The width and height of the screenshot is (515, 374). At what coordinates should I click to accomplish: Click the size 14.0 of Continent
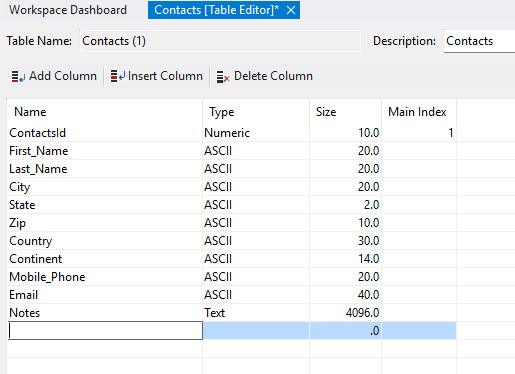point(345,259)
